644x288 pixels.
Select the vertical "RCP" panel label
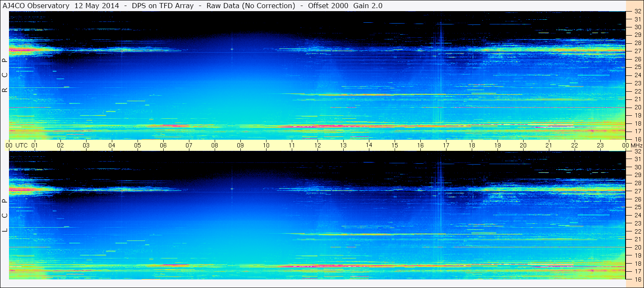click(5, 75)
